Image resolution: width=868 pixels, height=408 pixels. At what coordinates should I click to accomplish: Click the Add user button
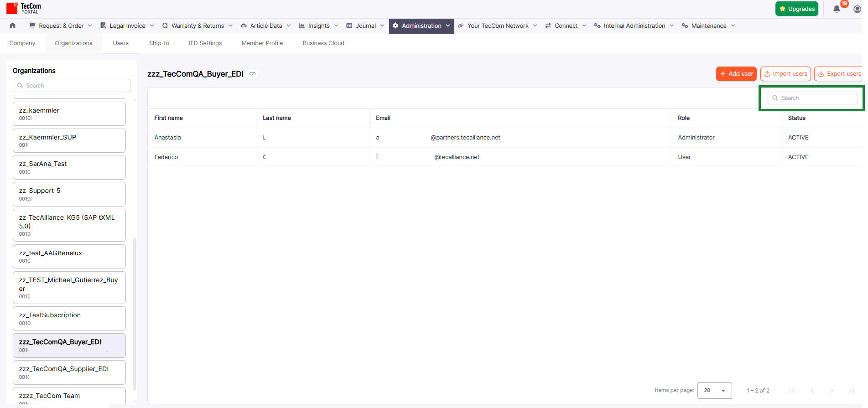pos(736,74)
